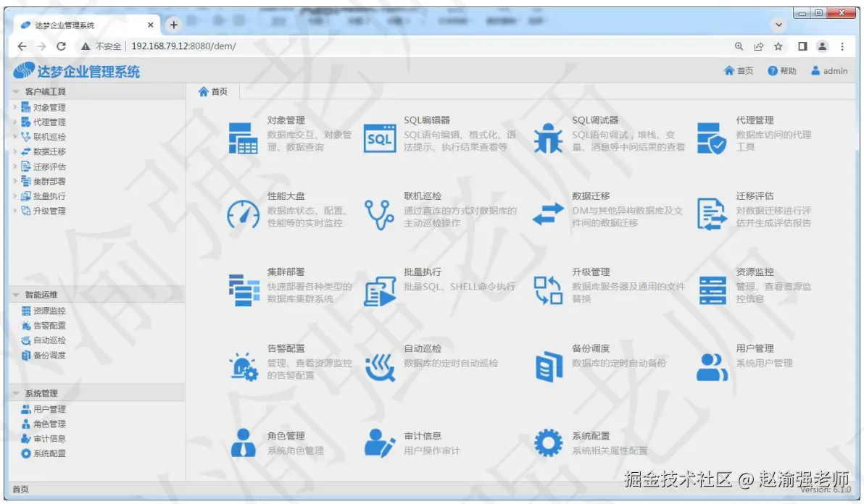Open the 告警配置 tile icon

243,367
